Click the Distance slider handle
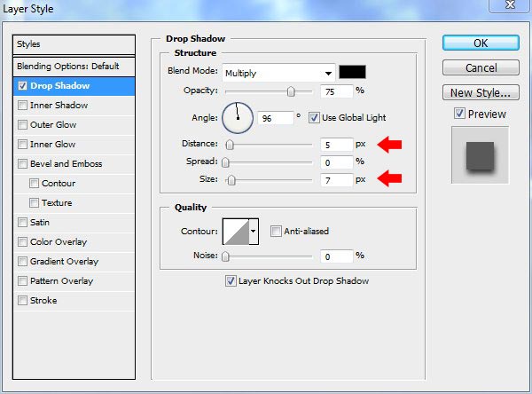 tap(230, 145)
